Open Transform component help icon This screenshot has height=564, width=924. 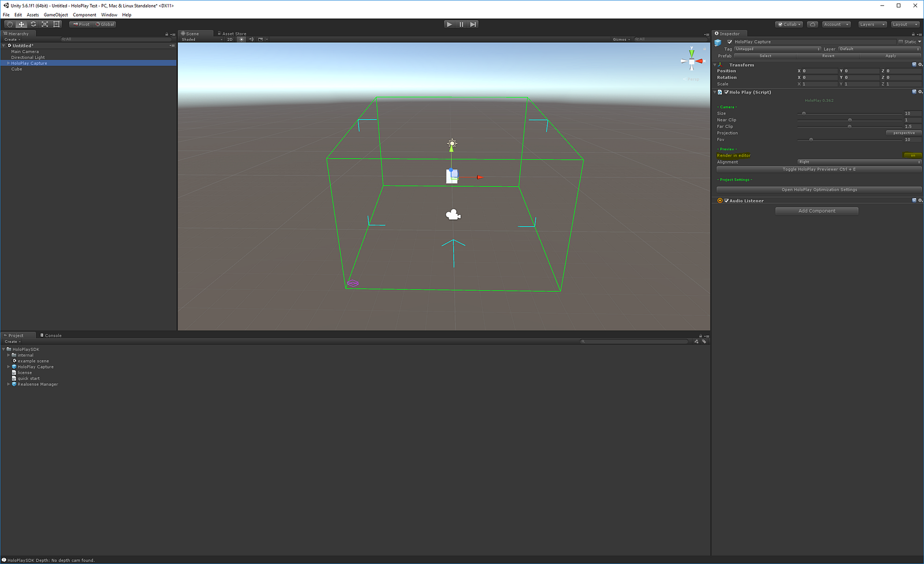click(914, 65)
